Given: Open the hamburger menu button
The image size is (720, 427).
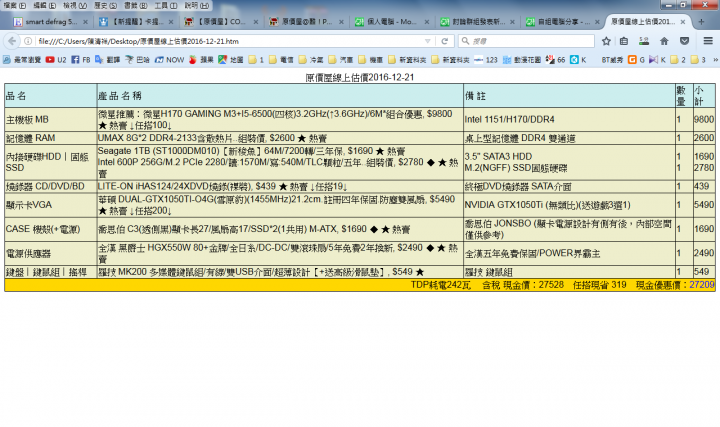Looking at the screenshot, I should pyautogui.click(x=708, y=41).
